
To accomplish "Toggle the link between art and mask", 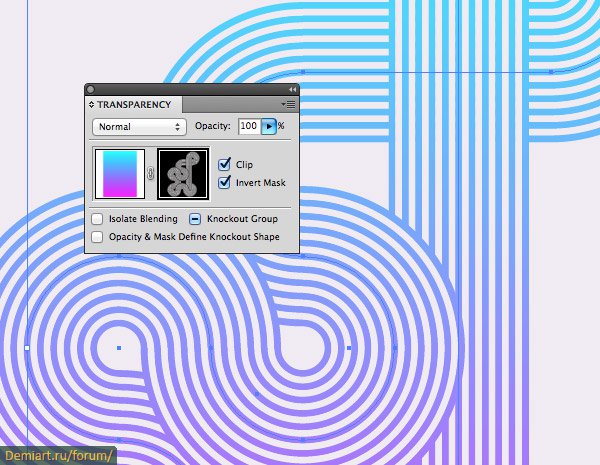I will pyautogui.click(x=151, y=174).
